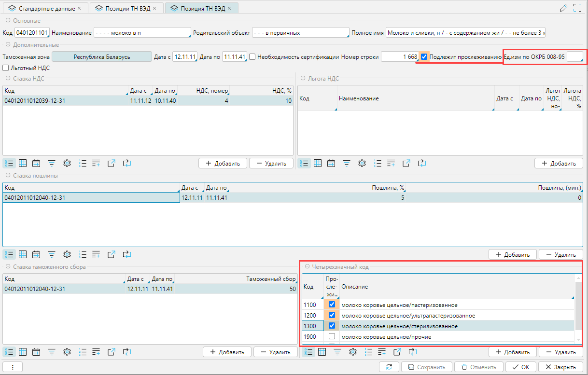Click the refresh button in bottom bar
This screenshot has height=375, width=588.
coord(389,367)
